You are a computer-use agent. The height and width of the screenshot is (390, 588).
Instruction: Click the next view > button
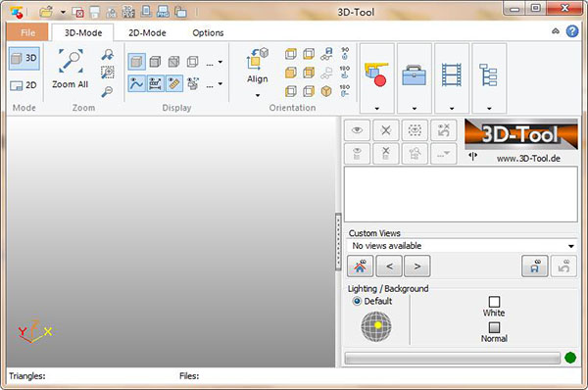click(417, 267)
